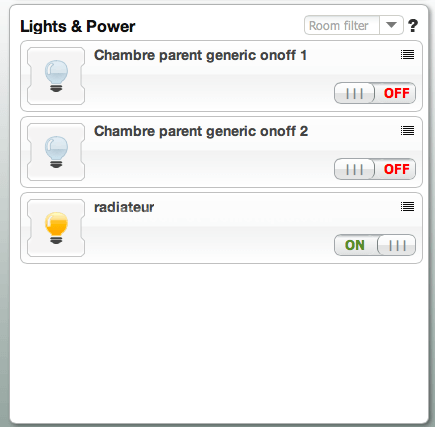Click the light bulb icon for Chambre parent generic onoff 1

click(56, 76)
